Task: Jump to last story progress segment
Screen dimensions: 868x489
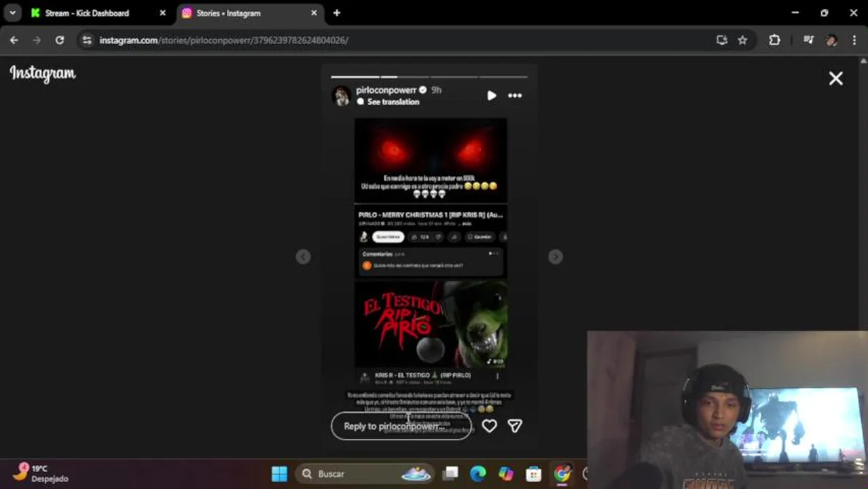Action: coord(503,77)
